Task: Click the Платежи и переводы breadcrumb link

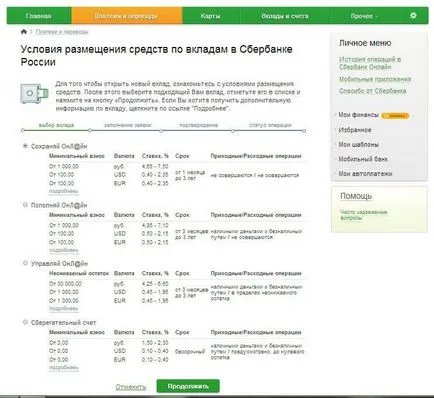Action: (x=62, y=32)
